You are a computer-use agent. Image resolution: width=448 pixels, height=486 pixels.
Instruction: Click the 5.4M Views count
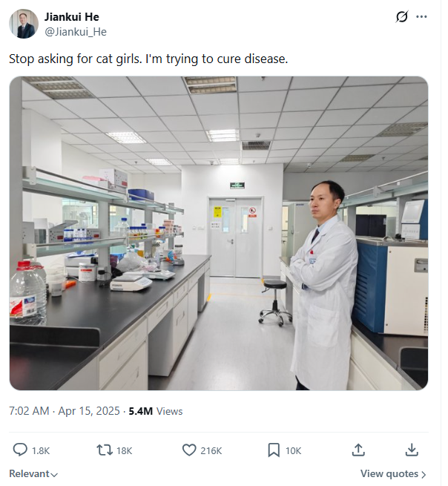click(156, 411)
